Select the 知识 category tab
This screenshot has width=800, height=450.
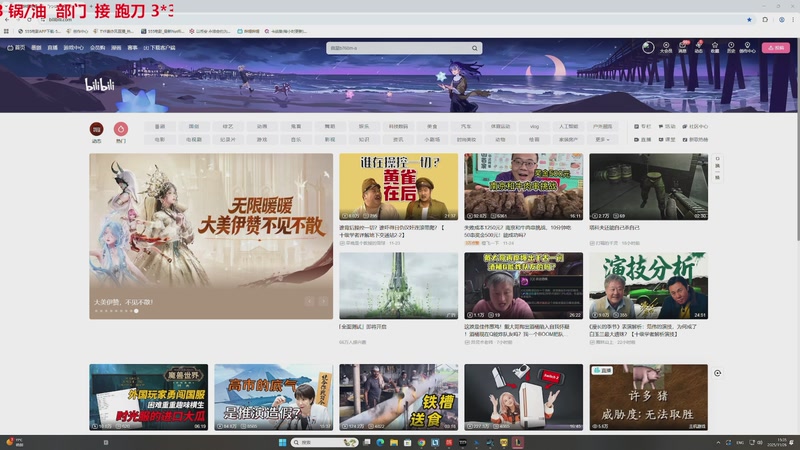click(364, 139)
